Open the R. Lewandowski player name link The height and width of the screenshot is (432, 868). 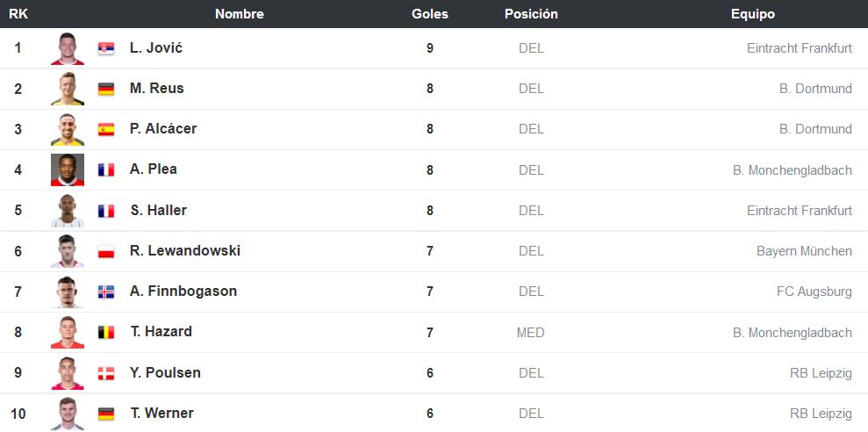[185, 251]
